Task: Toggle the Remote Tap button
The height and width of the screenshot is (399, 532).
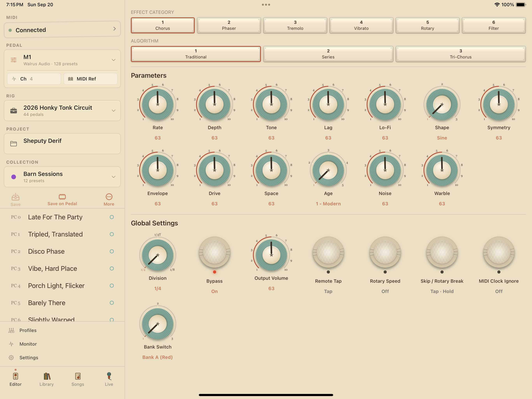Action: [328, 253]
